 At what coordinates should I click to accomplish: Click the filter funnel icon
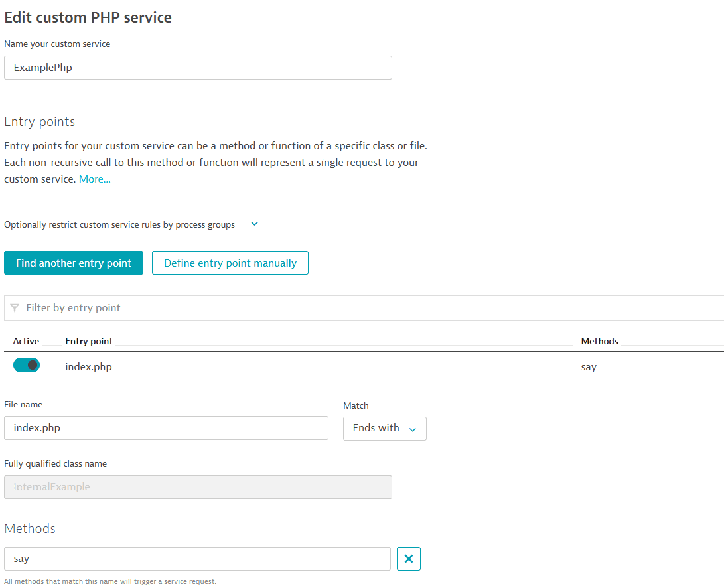pyautogui.click(x=15, y=308)
